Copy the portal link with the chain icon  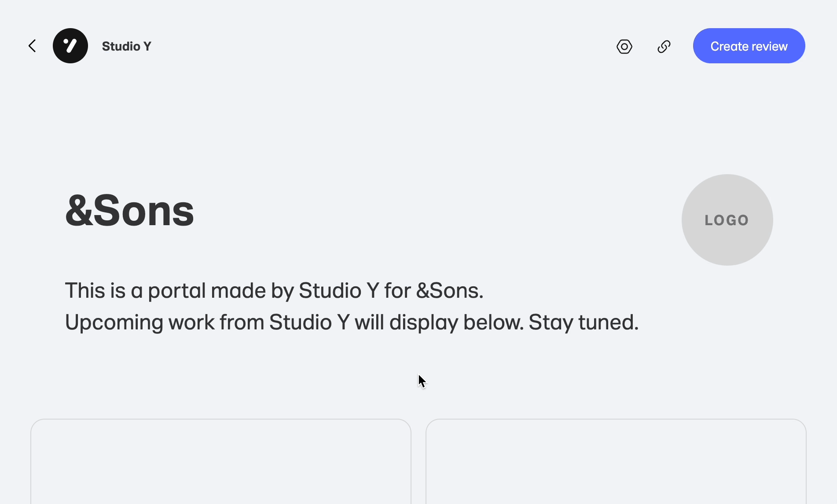click(x=664, y=46)
